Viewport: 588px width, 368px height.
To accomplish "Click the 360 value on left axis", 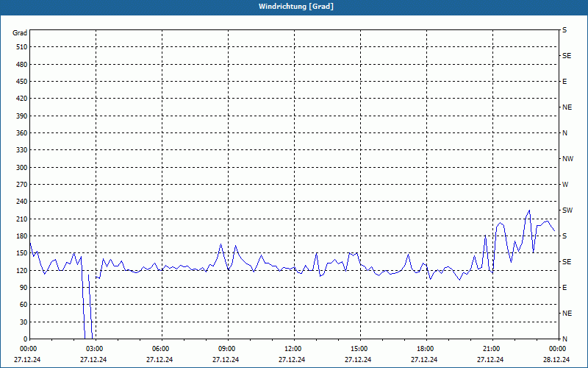I will [21, 133].
